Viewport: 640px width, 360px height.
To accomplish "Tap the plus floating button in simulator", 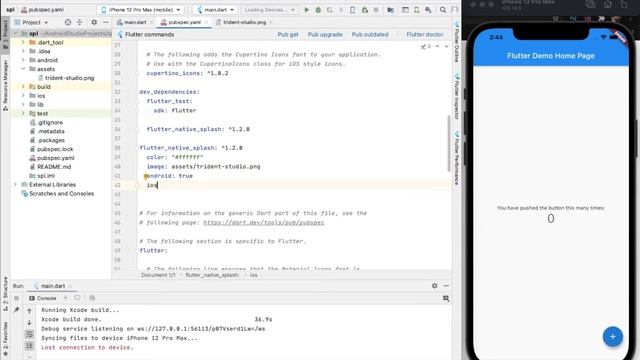I will tap(613, 336).
